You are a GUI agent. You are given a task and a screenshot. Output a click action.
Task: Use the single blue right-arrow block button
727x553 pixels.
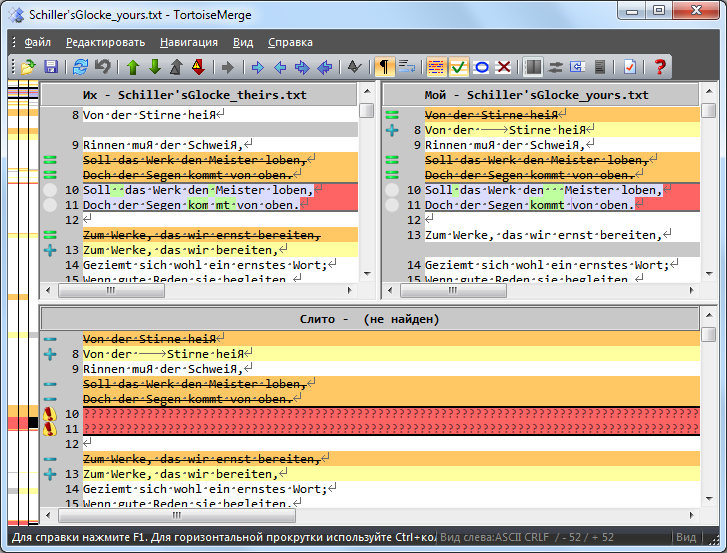(x=258, y=67)
